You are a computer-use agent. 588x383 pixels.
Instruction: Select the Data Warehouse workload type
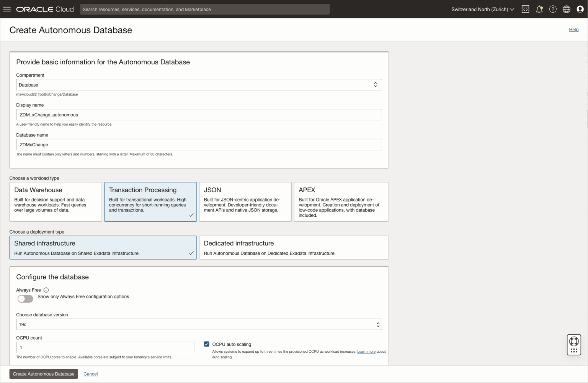pos(56,202)
